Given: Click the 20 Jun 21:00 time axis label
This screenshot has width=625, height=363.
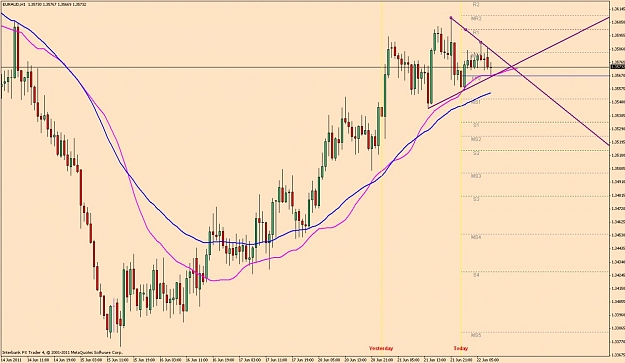Looking at the screenshot, I should tap(381, 360).
